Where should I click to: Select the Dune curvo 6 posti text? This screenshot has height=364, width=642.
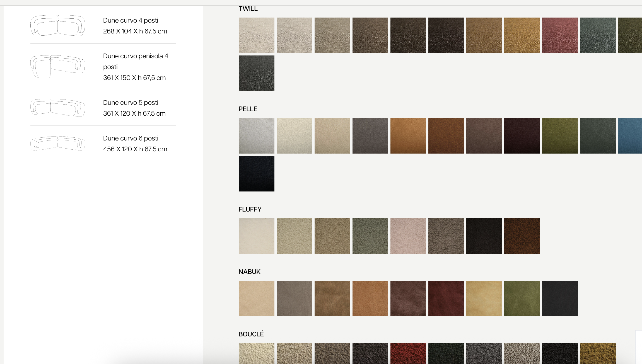tap(131, 138)
